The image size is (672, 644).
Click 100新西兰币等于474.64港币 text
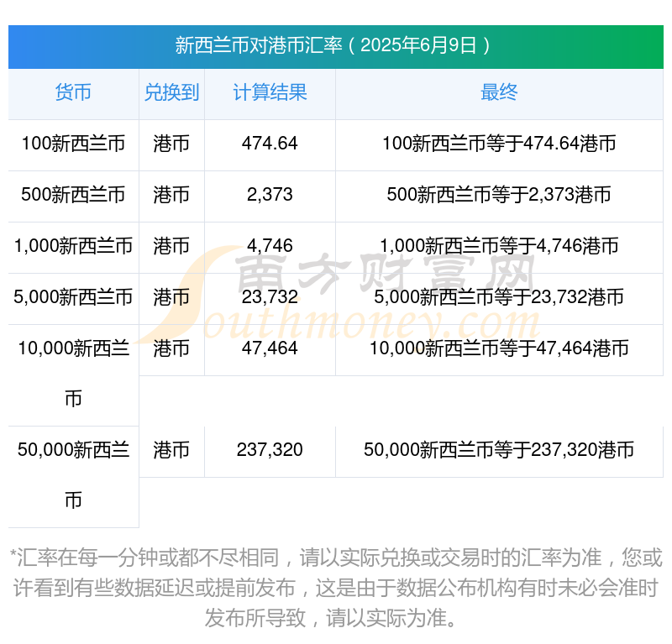[499, 144]
